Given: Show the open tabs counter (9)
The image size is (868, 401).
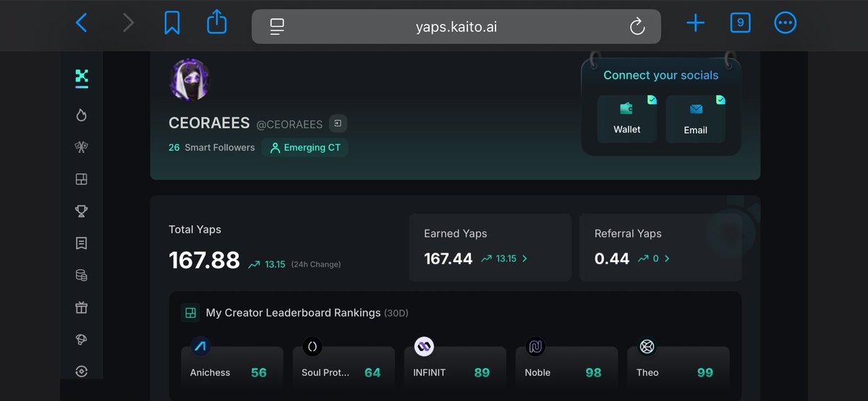Looking at the screenshot, I should point(740,23).
